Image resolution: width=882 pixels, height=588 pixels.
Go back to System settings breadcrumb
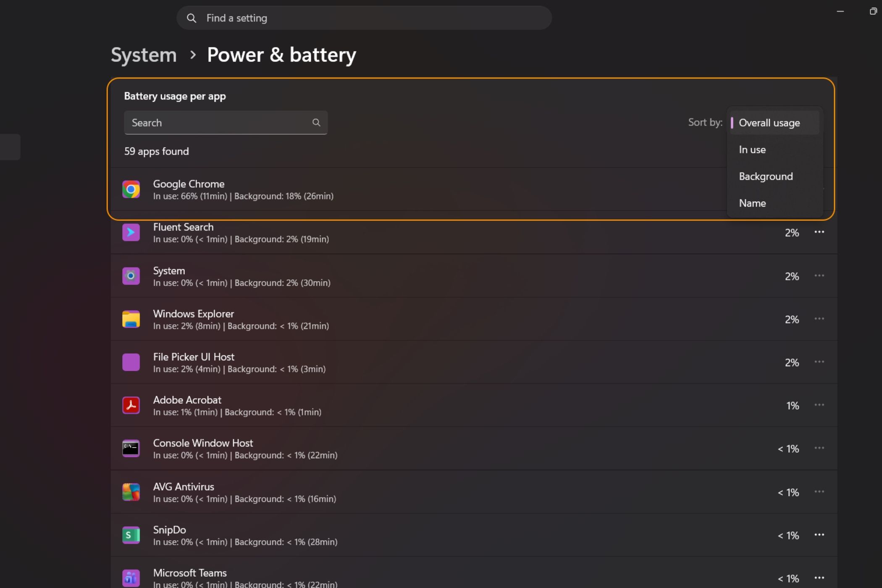[144, 55]
